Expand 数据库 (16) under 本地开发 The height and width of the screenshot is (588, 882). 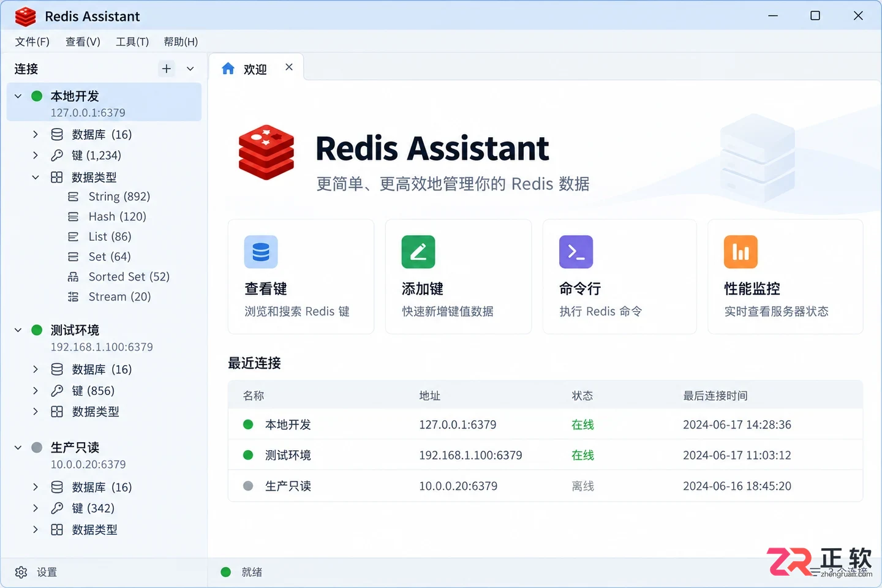click(x=35, y=134)
